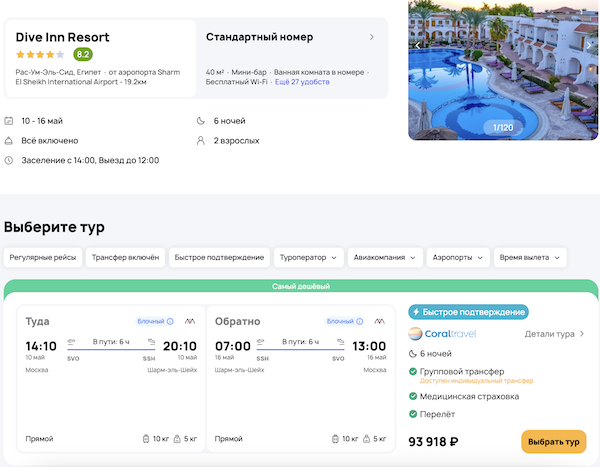Screen dimensions: 600x467
Task: Open the hotel pool photo gallery
Action: (x=505, y=70)
